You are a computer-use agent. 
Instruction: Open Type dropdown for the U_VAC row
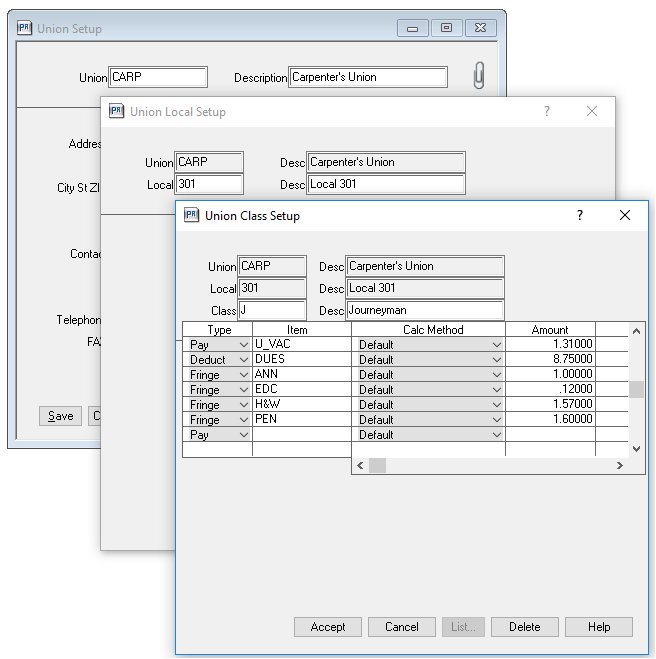244,345
